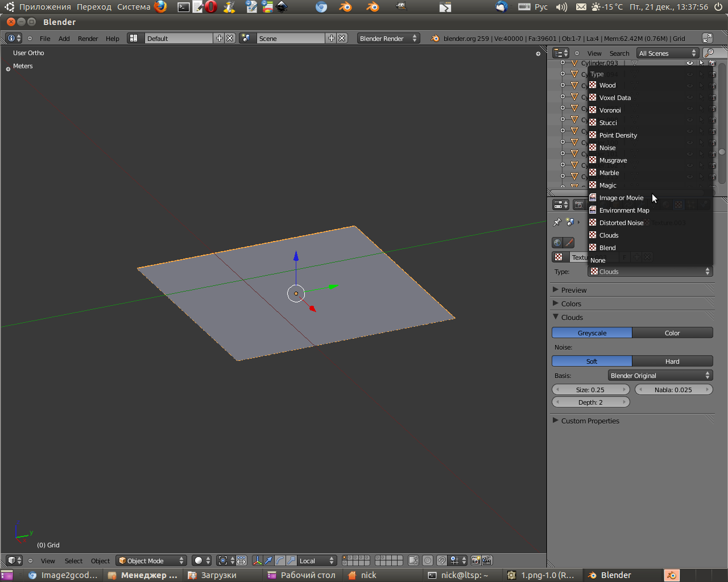
Task: Choose Environment Map in type list
Action: coord(650,210)
